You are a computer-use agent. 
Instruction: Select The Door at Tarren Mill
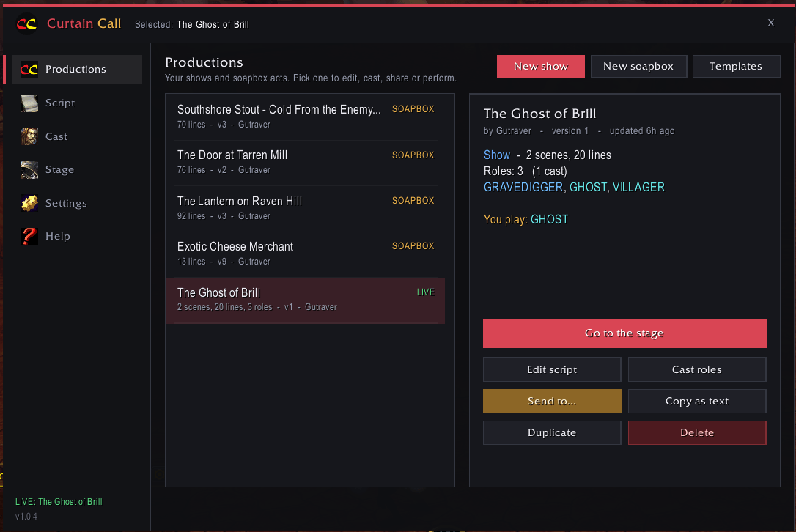306,163
